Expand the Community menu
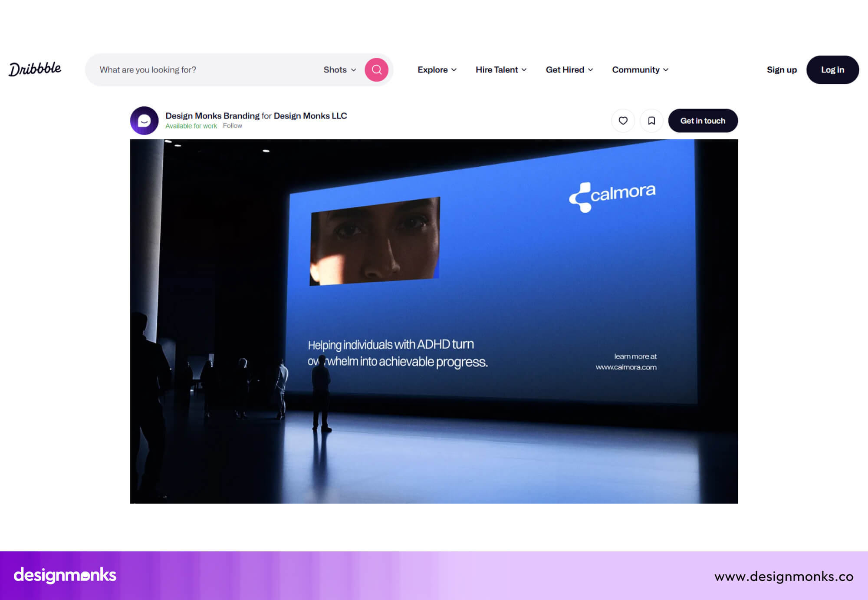This screenshot has width=868, height=600. tap(640, 70)
